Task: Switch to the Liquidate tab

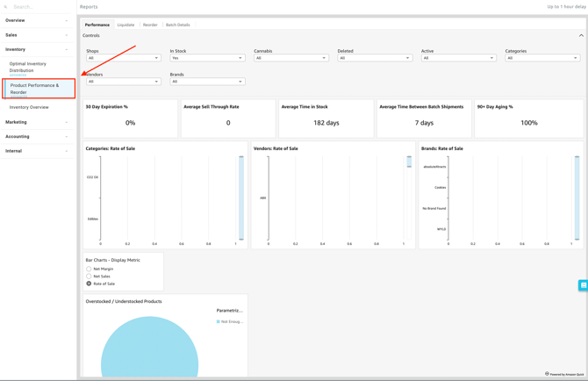Action: 125,25
